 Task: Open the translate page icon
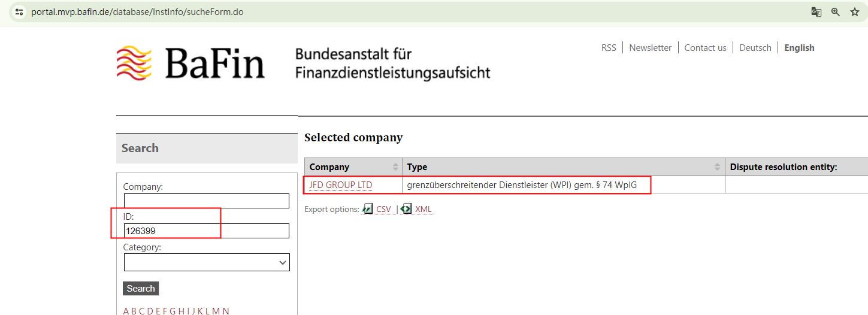(816, 12)
